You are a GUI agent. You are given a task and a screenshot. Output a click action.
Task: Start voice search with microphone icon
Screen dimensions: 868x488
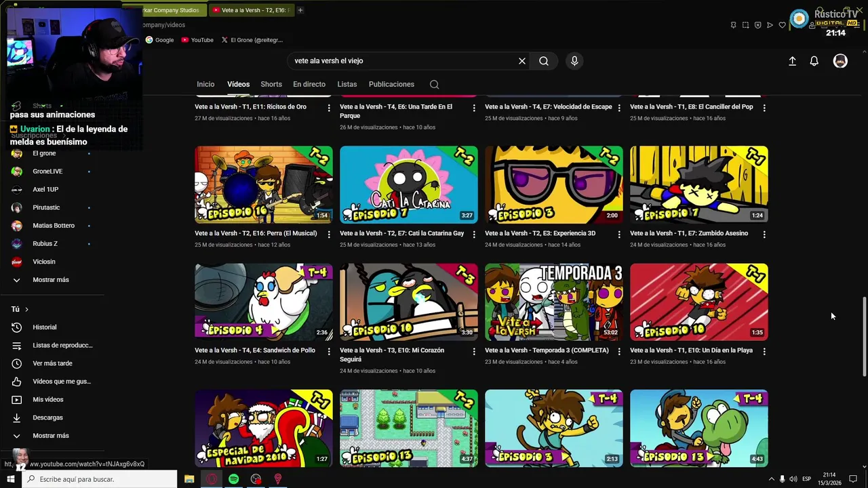[574, 61]
